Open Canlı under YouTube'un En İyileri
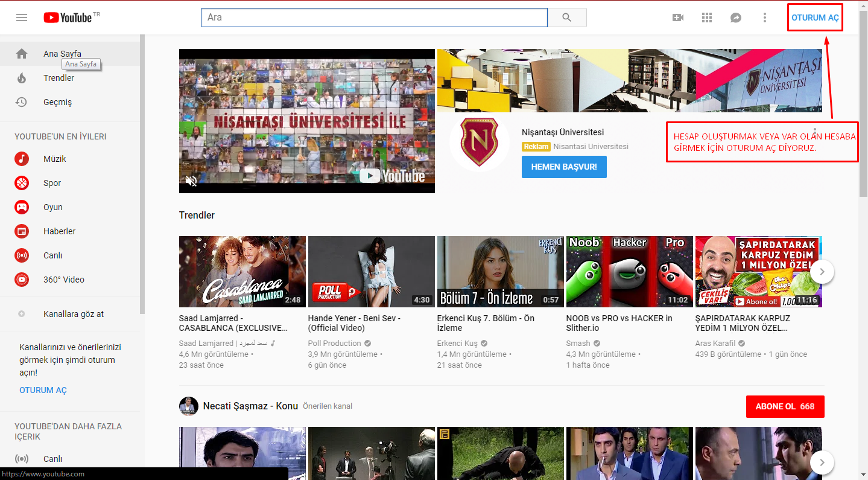The image size is (868, 480). click(x=70, y=255)
